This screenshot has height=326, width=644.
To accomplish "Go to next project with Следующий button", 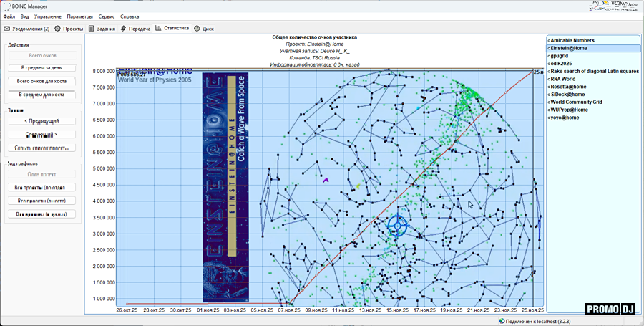I will tap(42, 135).
